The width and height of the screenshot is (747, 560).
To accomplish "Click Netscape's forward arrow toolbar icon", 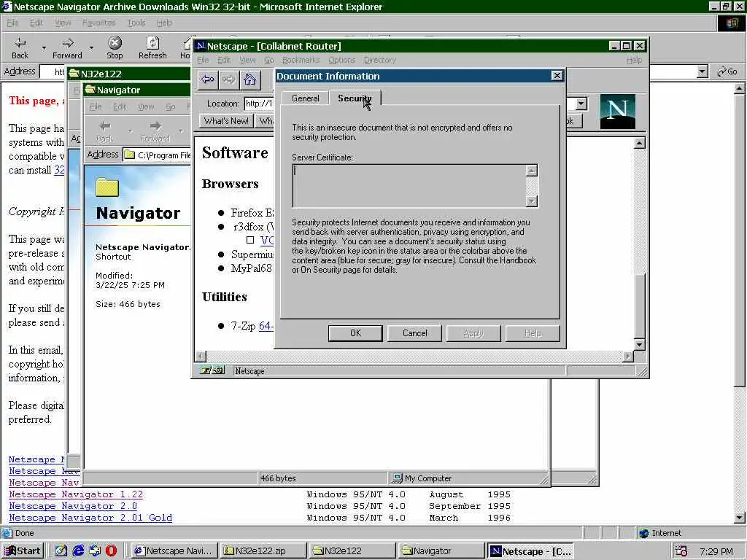I will point(228,79).
